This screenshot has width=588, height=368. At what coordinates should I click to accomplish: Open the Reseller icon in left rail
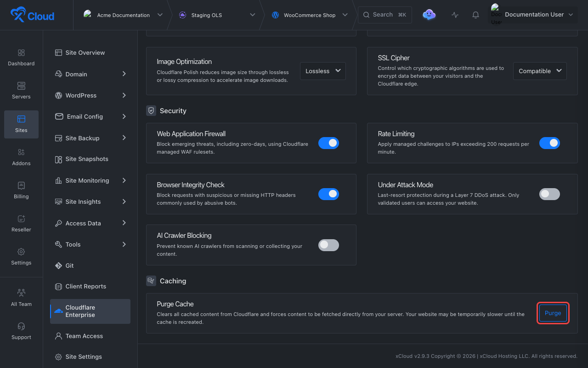click(x=21, y=218)
